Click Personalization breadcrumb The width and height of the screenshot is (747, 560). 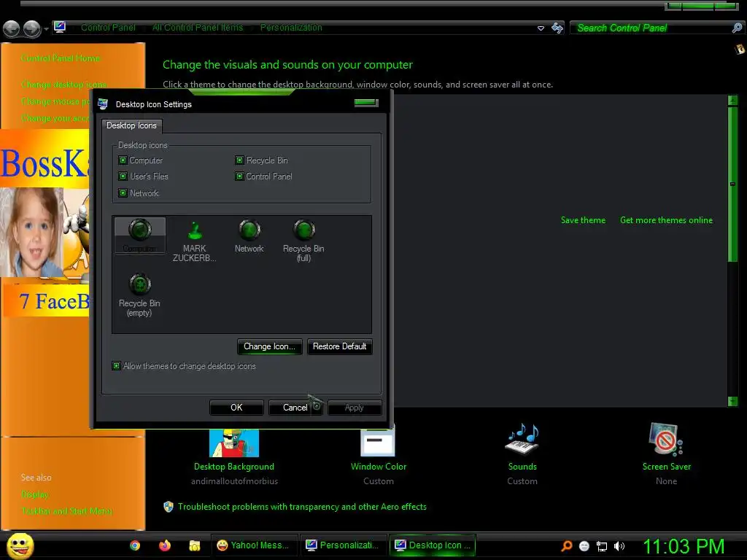(x=291, y=28)
